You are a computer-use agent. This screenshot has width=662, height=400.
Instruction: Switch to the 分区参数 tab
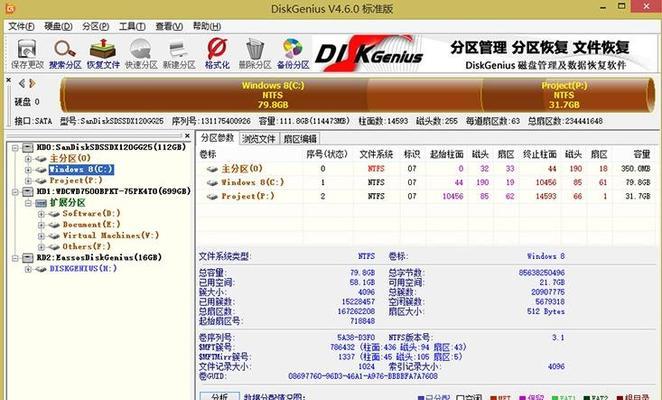[x=217, y=138]
